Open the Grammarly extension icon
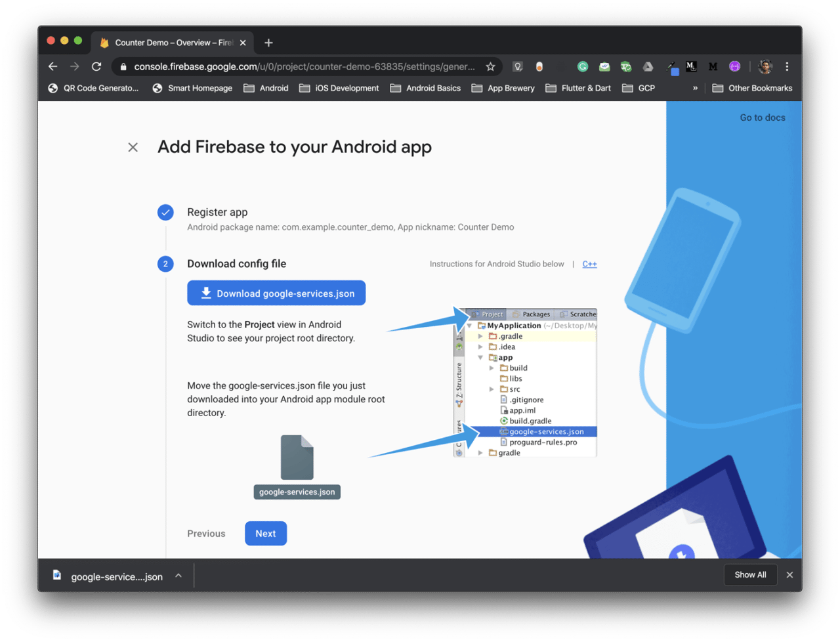 tap(583, 66)
